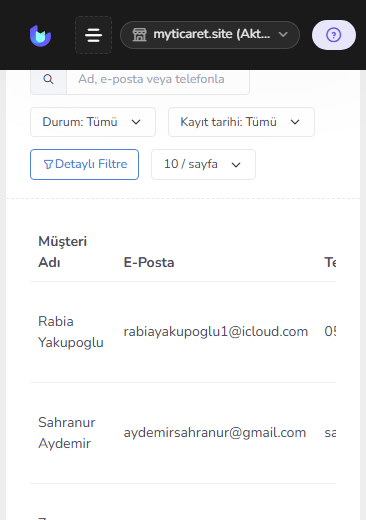Click the blue app logo
This screenshot has width=366, height=520.
point(40,35)
